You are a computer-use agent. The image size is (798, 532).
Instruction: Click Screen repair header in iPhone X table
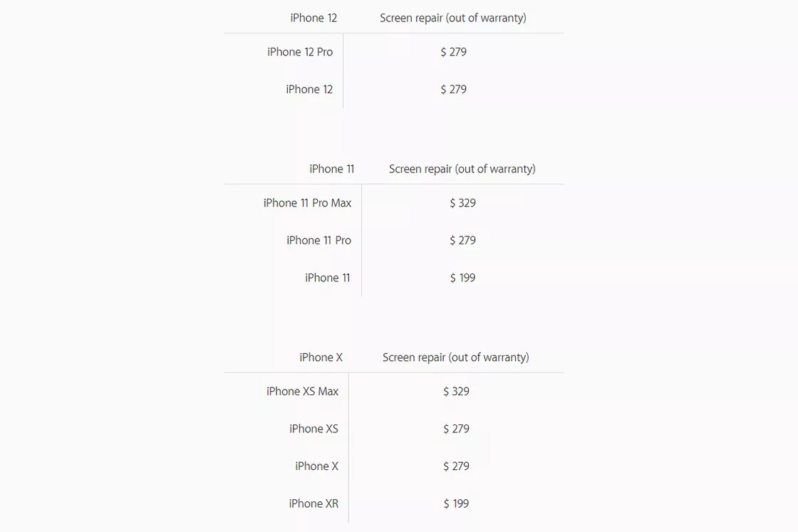click(x=455, y=358)
